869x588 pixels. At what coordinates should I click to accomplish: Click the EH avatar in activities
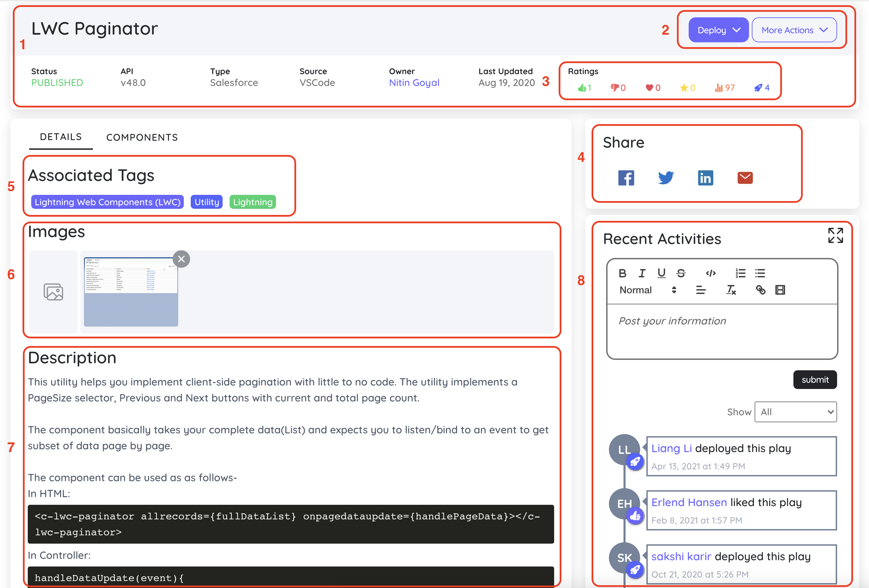click(x=624, y=504)
